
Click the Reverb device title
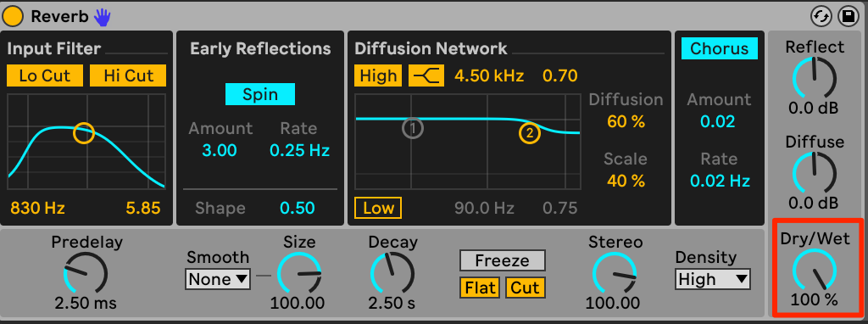point(59,17)
